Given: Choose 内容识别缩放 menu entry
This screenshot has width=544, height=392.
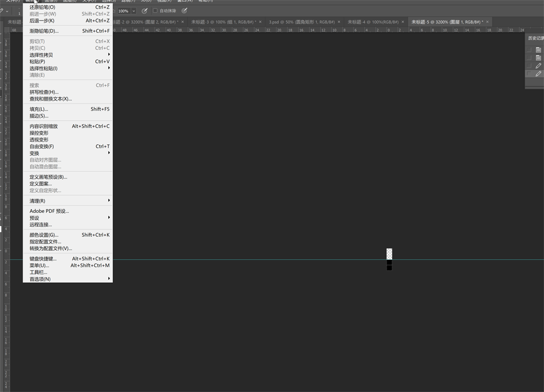Looking at the screenshot, I should [68, 126].
